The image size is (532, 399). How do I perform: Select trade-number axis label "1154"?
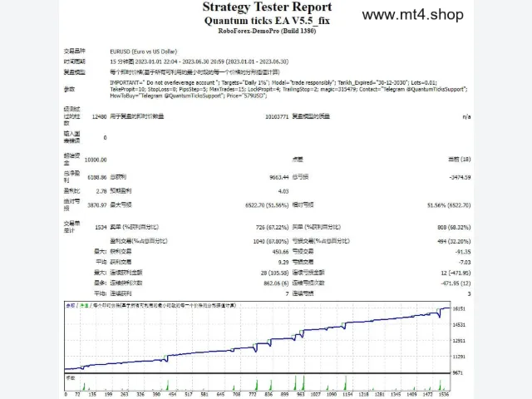click(347, 394)
